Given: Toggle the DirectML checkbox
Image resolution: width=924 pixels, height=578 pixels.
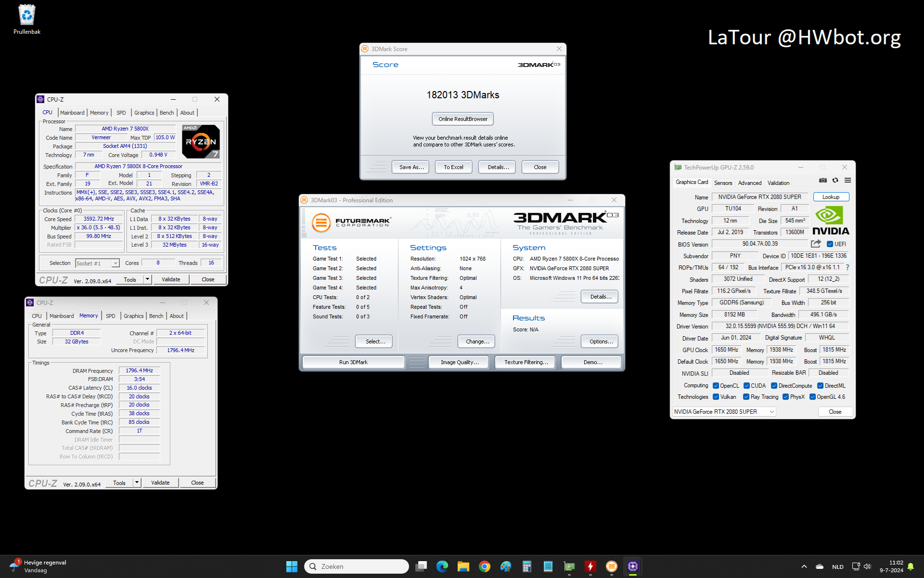Looking at the screenshot, I should (x=820, y=386).
